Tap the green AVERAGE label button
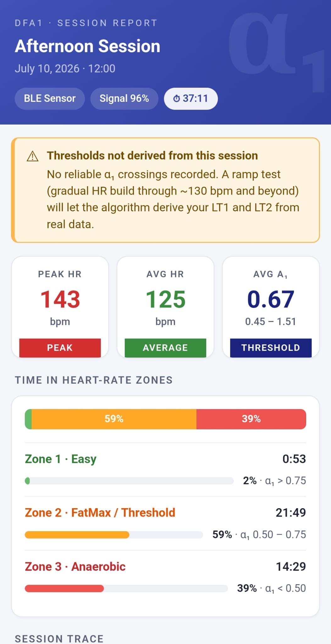This screenshot has width=331, height=644. pyautogui.click(x=165, y=348)
